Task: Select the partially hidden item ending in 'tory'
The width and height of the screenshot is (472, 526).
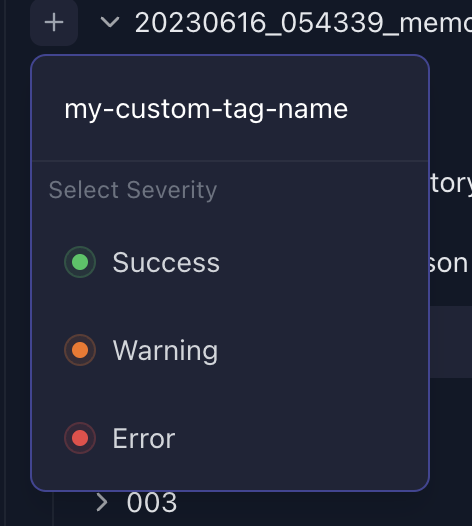Action: coord(451,184)
